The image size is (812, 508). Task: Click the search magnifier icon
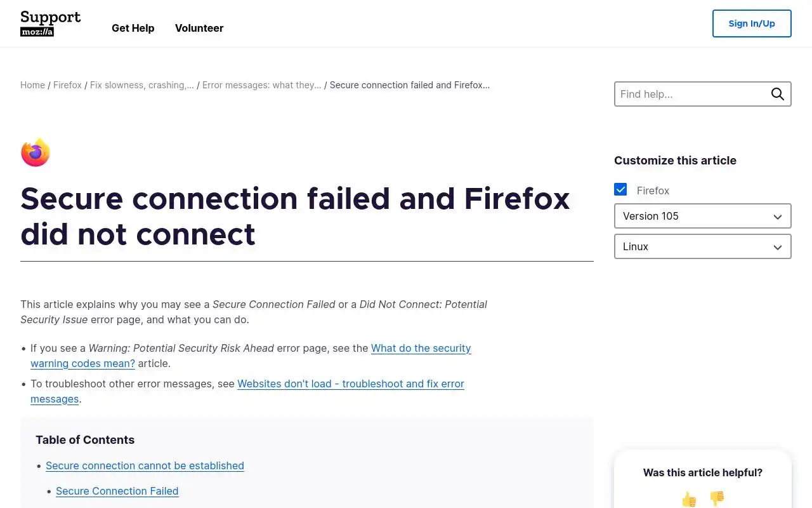778,94
